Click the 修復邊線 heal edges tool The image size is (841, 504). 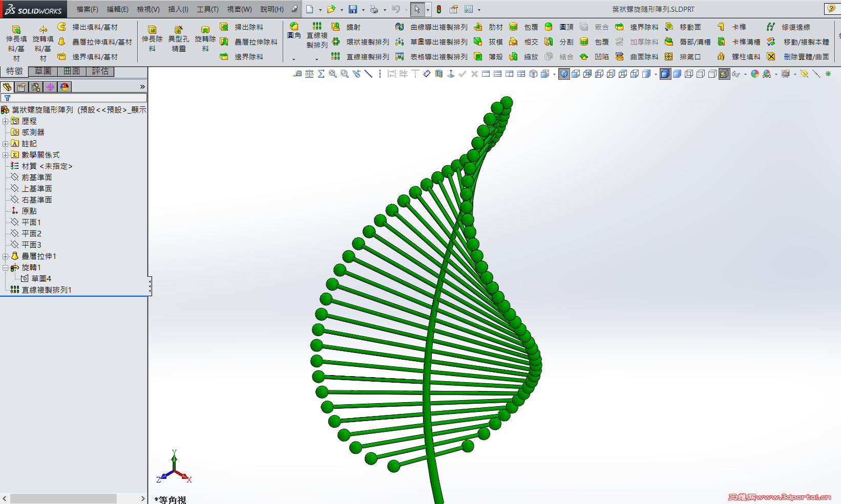789,27
